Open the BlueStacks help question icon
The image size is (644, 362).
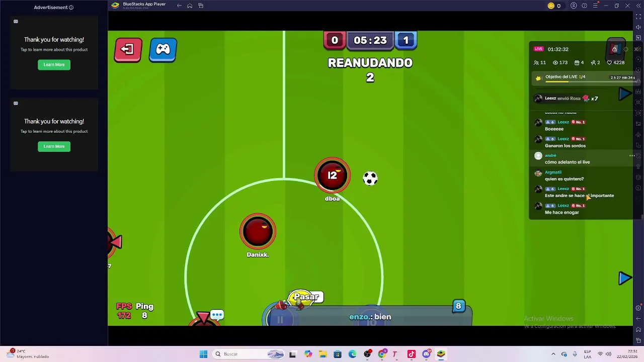[x=584, y=6]
